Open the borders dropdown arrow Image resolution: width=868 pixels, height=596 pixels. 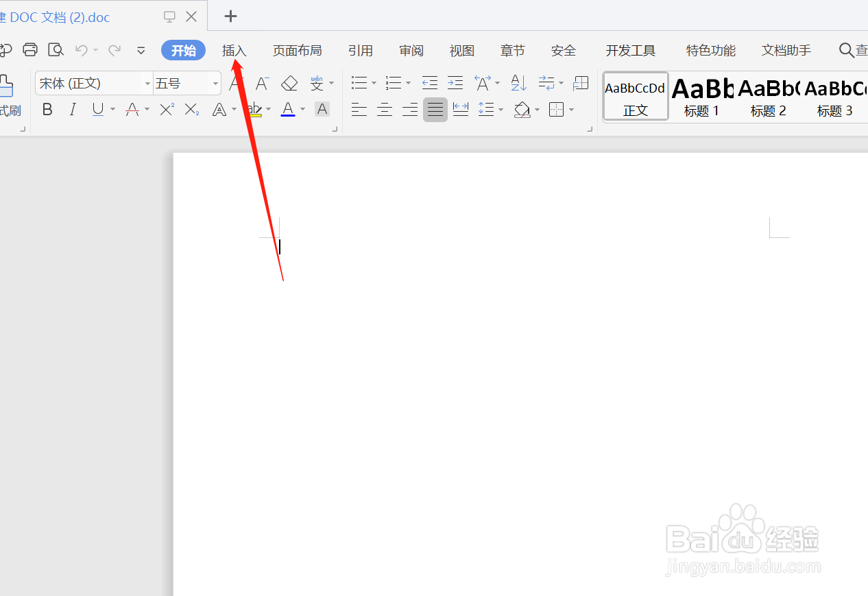[571, 109]
